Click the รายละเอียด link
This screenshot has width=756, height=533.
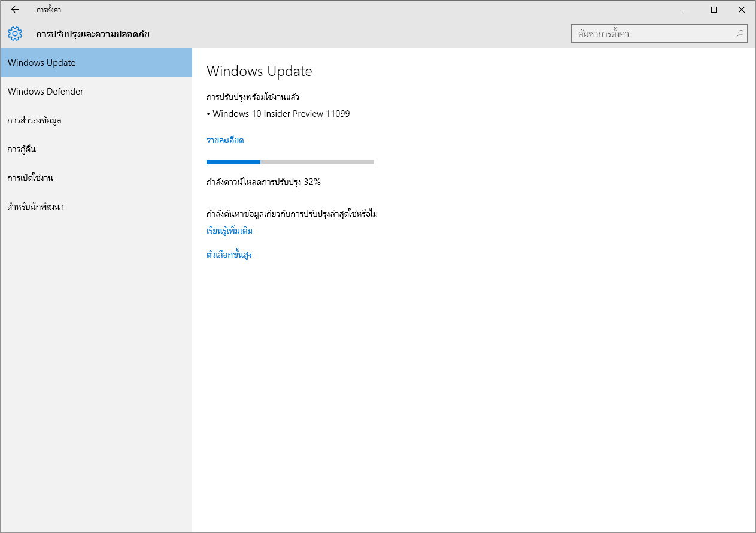tap(225, 140)
